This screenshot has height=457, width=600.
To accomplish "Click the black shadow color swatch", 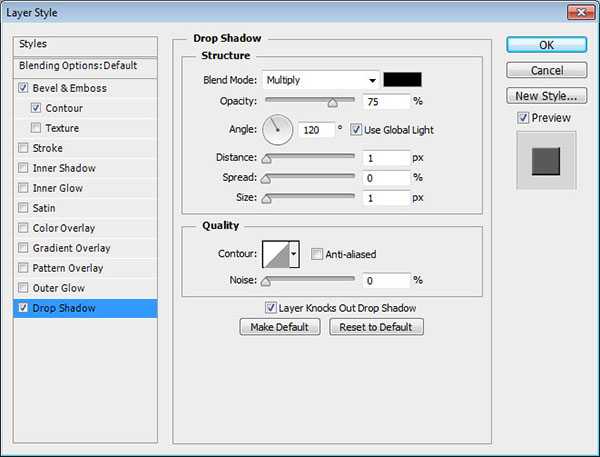I will 403,80.
